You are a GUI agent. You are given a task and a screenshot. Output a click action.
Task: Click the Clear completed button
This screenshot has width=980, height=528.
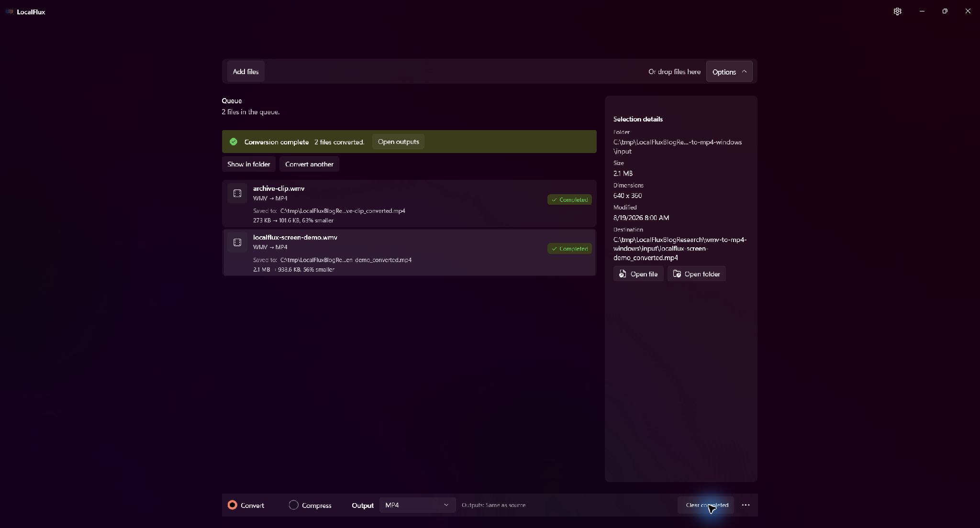[706, 505]
